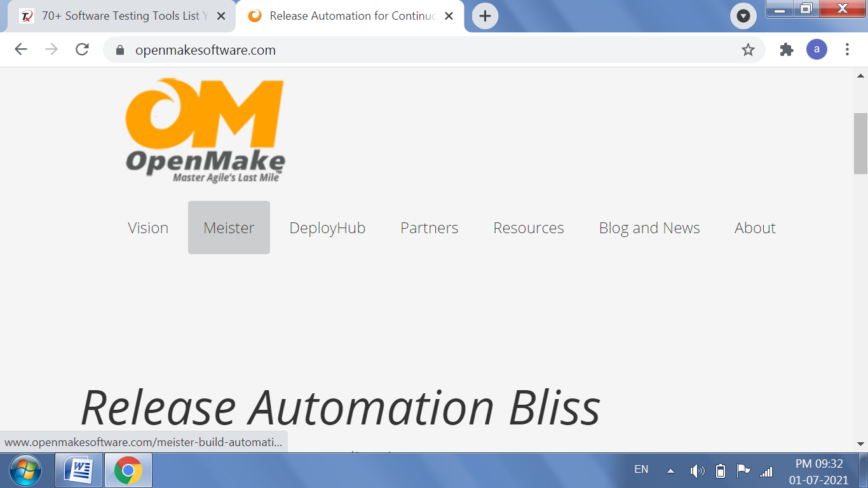Open a new browser tab
Viewport: 868px width, 488px height.
click(x=485, y=16)
